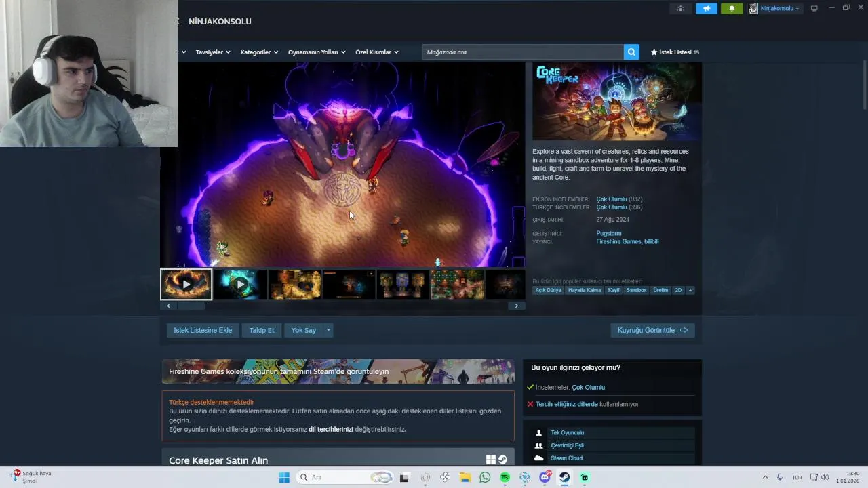Click the microphone tray icon
This screenshot has width=868, height=488.
pyautogui.click(x=780, y=477)
